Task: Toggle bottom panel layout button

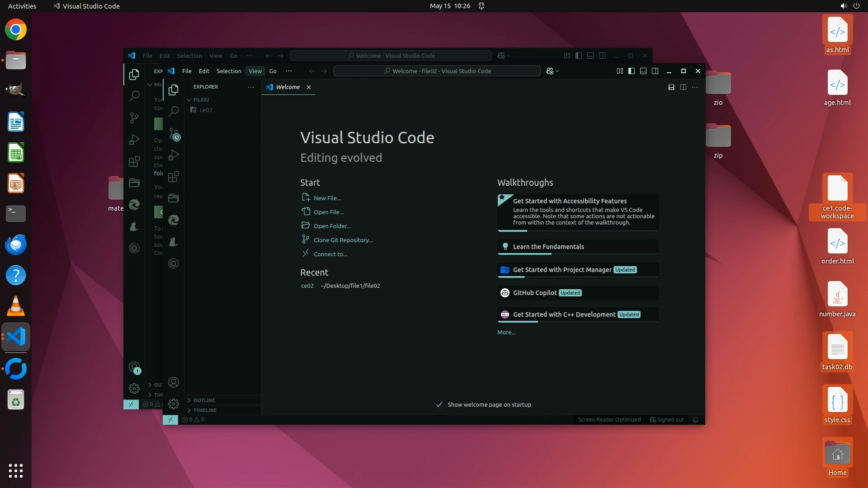Action: (643, 71)
